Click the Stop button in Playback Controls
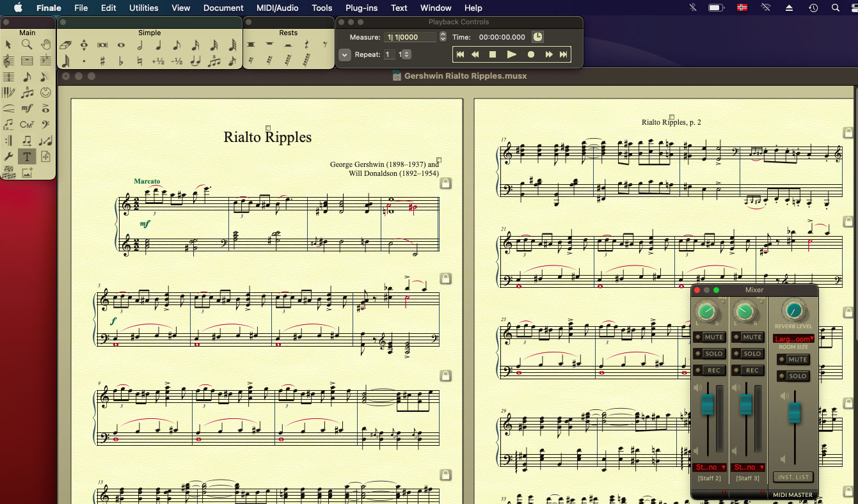The width and height of the screenshot is (858, 504). coord(493,55)
